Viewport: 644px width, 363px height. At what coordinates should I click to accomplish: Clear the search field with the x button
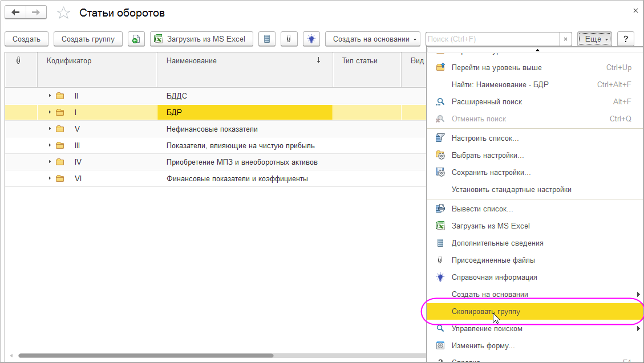tap(565, 39)
